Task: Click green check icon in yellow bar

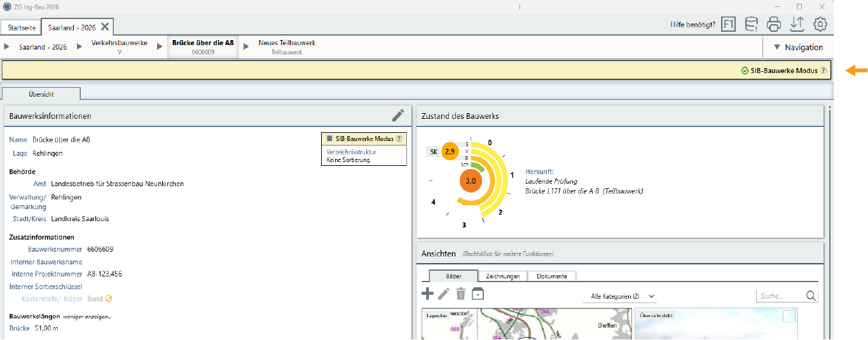Action: click(745, 71)
